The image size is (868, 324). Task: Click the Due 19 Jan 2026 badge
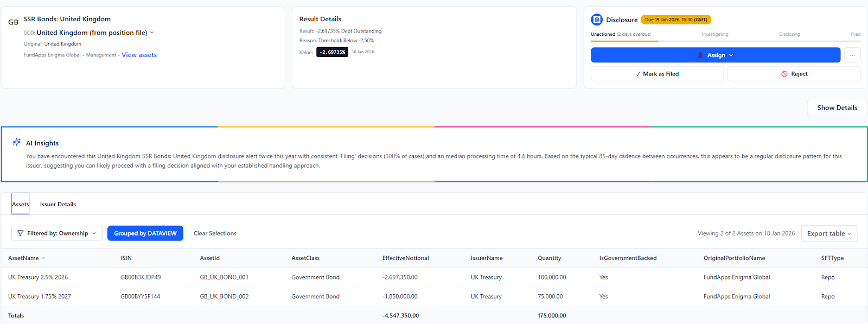(x=675, y=20)
